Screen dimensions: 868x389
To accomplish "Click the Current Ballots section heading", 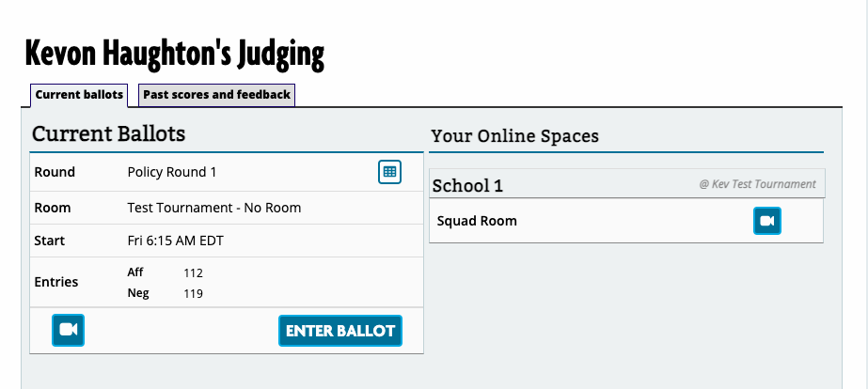I will [108, 133].
